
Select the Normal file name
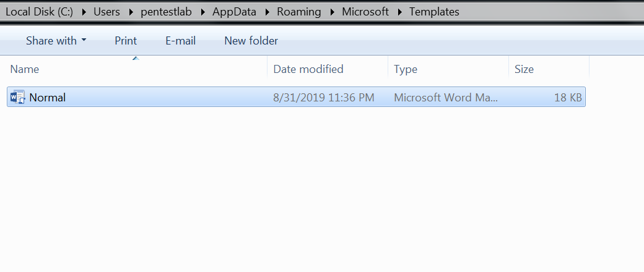coord(48,97)
